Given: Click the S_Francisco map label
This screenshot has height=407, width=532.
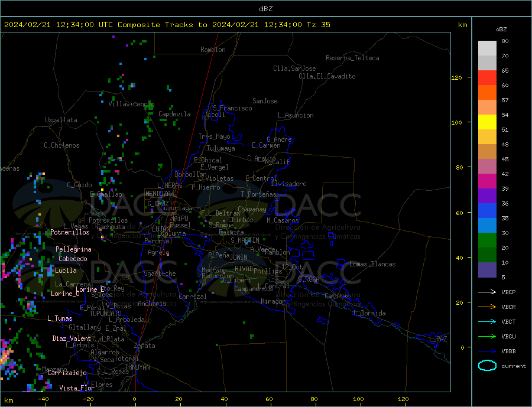Looking at the screenshot, I should click(x=232, y=108).
